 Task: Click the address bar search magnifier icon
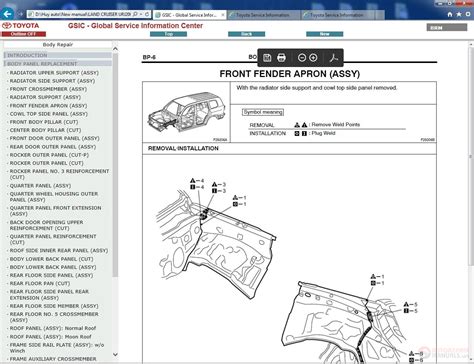[x=135, y=14]
